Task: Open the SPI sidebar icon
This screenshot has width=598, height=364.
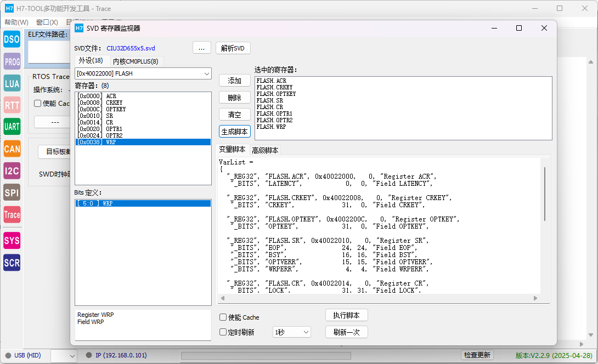Action: click(x=12, y=192)
